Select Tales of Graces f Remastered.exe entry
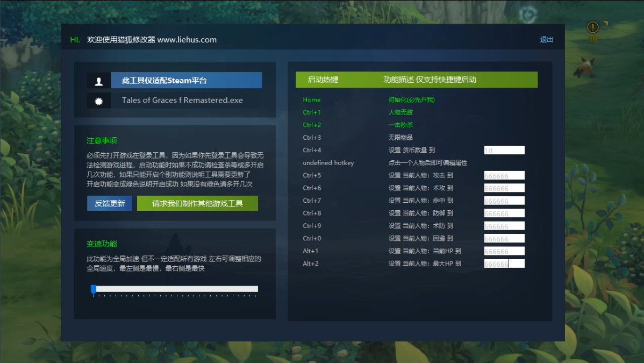 coord(182,101)
